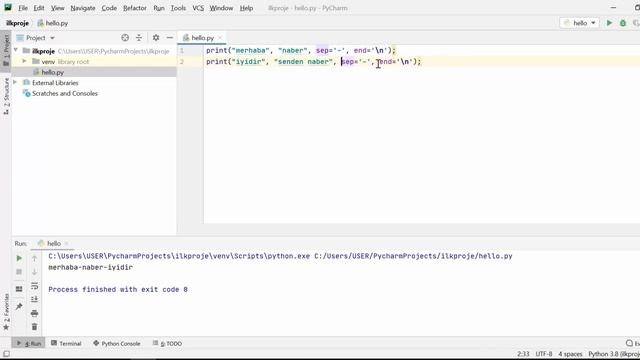Click line 1 of the code editor

pos(301,50)
